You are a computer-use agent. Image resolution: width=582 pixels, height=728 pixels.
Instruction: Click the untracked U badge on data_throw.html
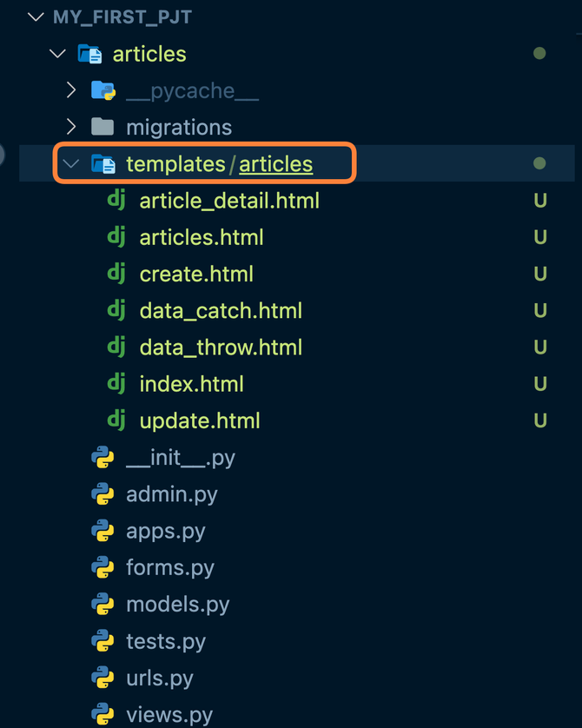[539, 347]
